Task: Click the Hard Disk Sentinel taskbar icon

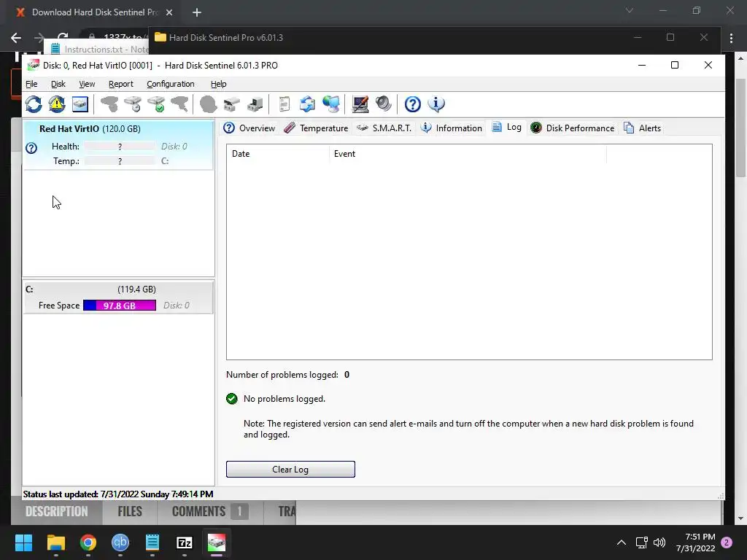Action: 217,542
